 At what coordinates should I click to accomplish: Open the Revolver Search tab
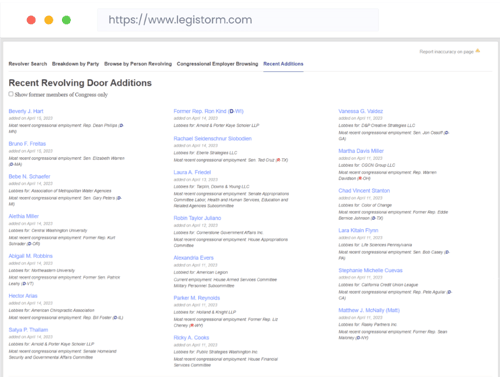(x=28, y=64)
